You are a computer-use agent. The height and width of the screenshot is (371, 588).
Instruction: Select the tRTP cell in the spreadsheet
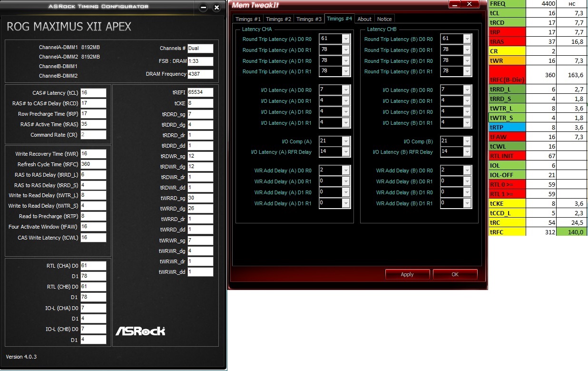(x=507, y=128)
